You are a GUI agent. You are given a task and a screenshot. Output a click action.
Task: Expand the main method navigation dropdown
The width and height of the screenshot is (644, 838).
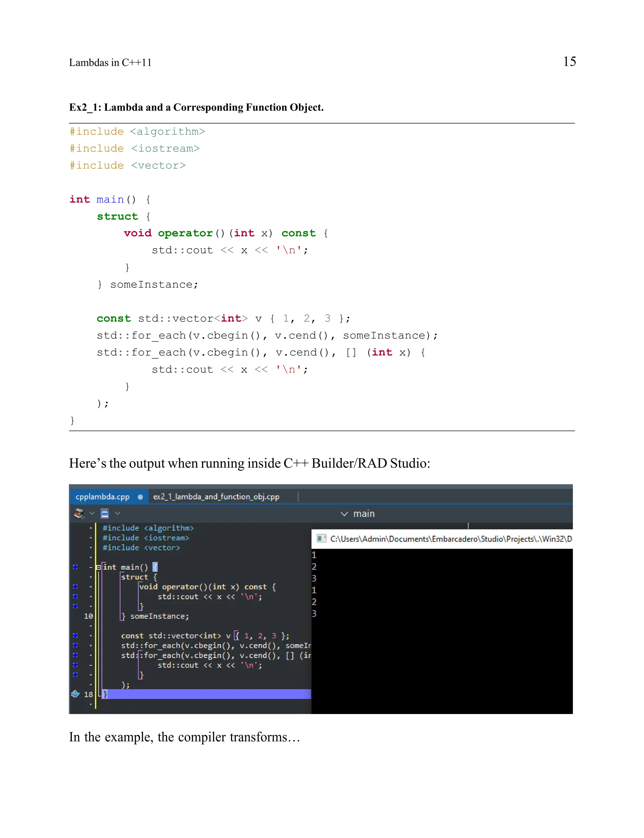click(x=344, y=514)
